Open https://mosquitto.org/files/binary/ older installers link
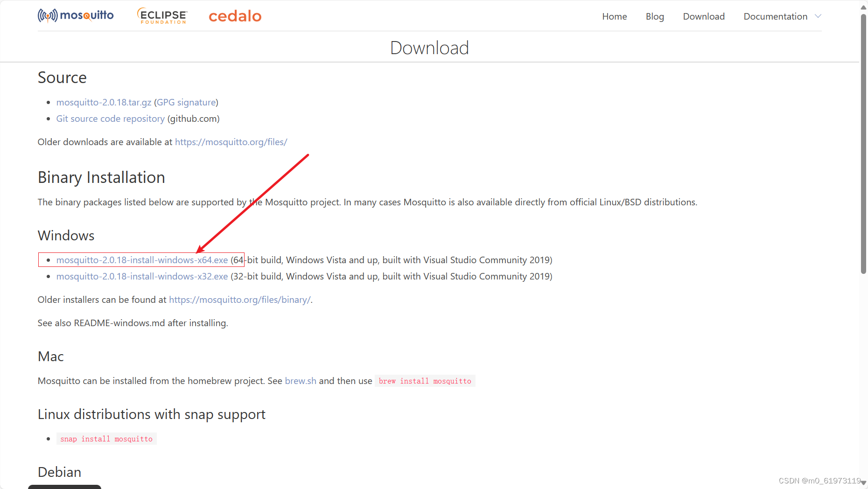Screen dimensions: 868x489 pos(239,300)
